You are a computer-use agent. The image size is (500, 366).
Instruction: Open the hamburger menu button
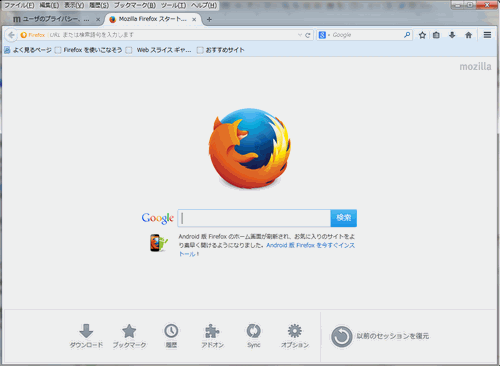coord(487,35)
